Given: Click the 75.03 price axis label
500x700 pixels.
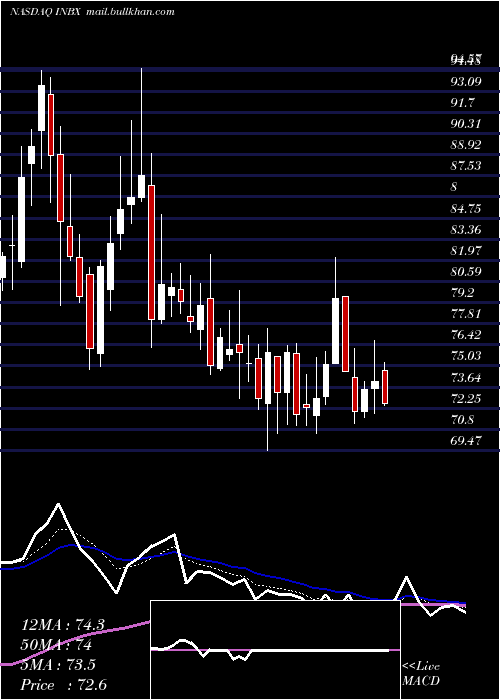Looking at the screenshot, I should pyautogui.click(x=466, y=356).
